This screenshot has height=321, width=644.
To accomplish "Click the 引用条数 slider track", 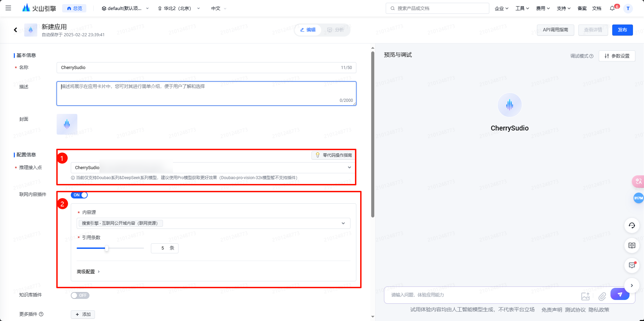I will (x=110, y=248).
